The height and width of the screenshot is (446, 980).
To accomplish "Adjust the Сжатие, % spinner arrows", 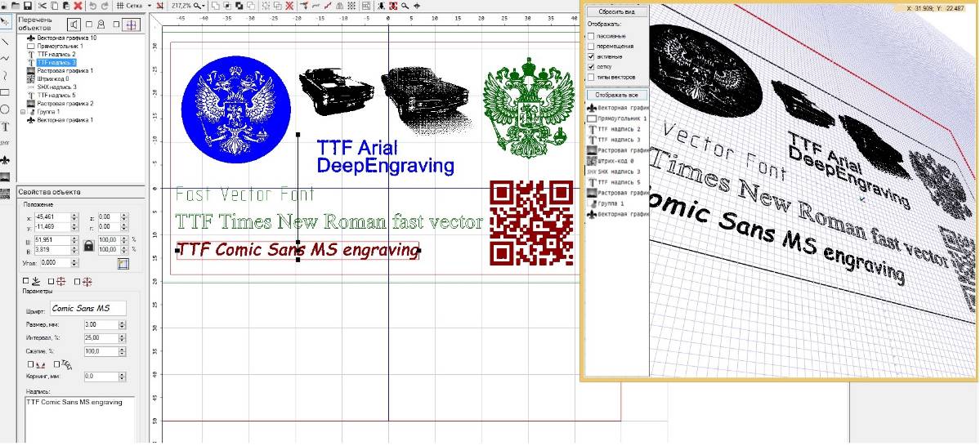I will pyautogui.click(x=122, y=351).
